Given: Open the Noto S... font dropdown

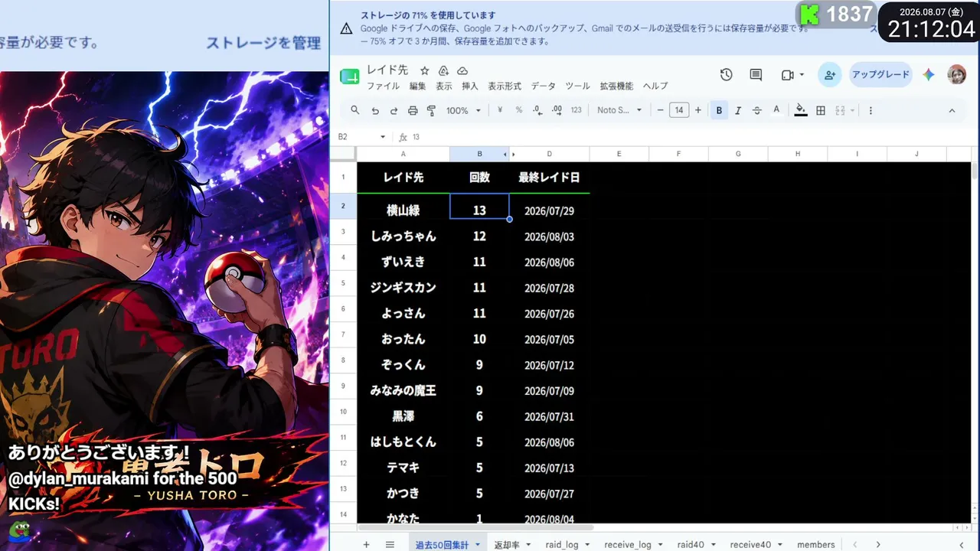Looking at the screenshot, I should [619, 110].
